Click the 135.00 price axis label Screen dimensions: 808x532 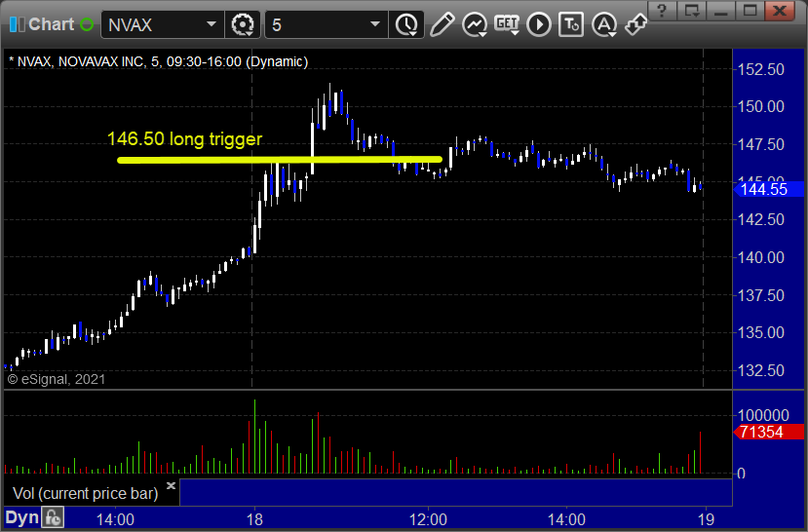[761, 332]
